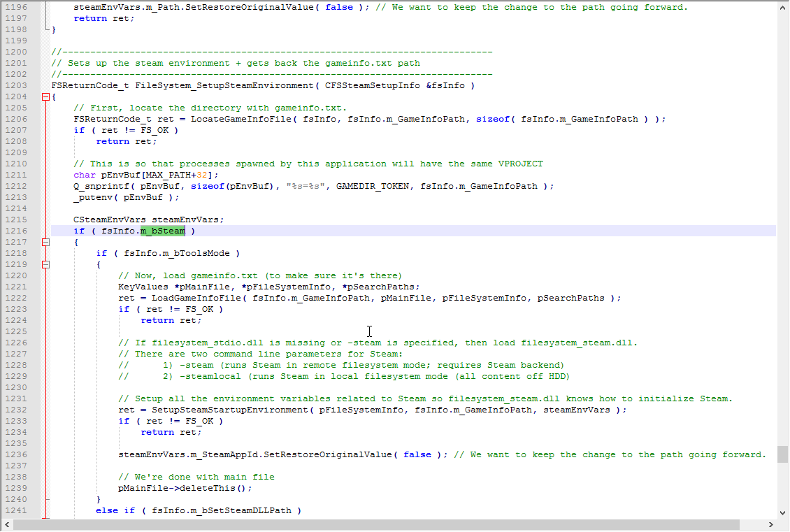Click the highlighted m_bSteam text
The image size is (790, 532).
pos(163,231)
